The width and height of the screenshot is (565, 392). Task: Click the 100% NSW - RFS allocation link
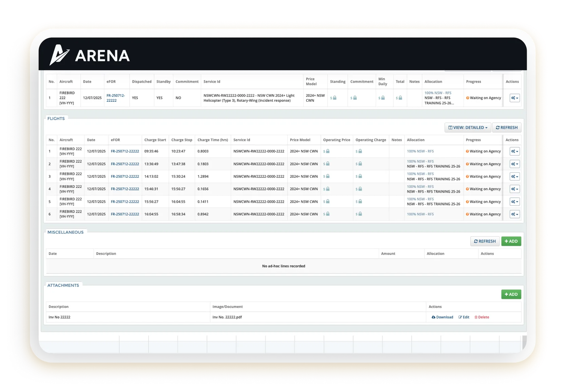click(420, 151)
